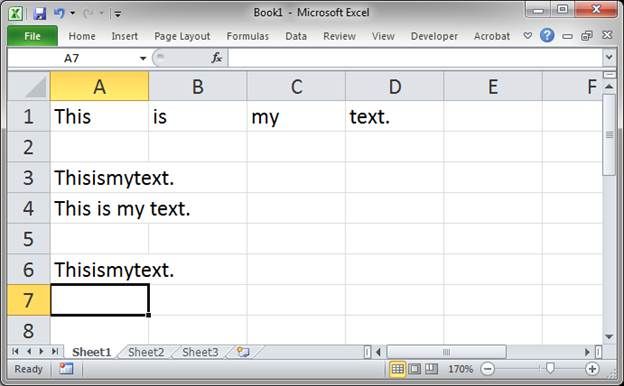Click the Insert Worksheet icon
Screen dimensions: 624x386
pyautogui.click(x=243, y=352)
